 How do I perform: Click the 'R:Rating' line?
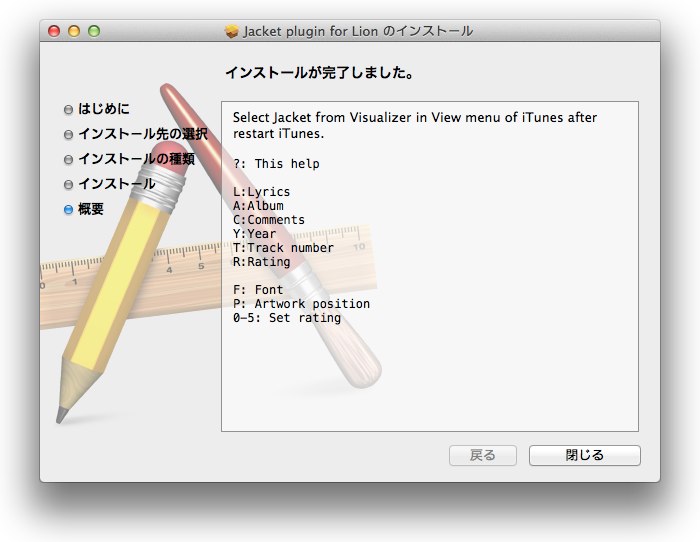pyautogui.click(x=262, y=262)
